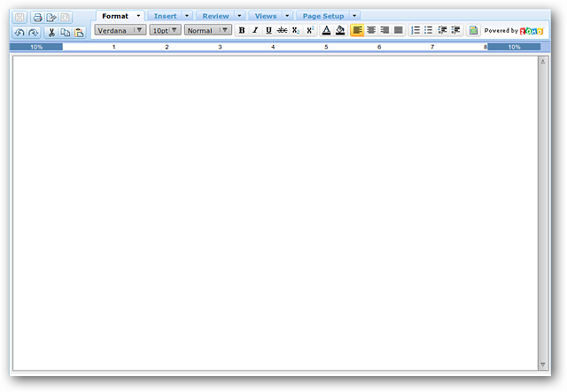Screen dimensions: 567x392
Task: Click the second indent icon
Action: tap(455, 30)
